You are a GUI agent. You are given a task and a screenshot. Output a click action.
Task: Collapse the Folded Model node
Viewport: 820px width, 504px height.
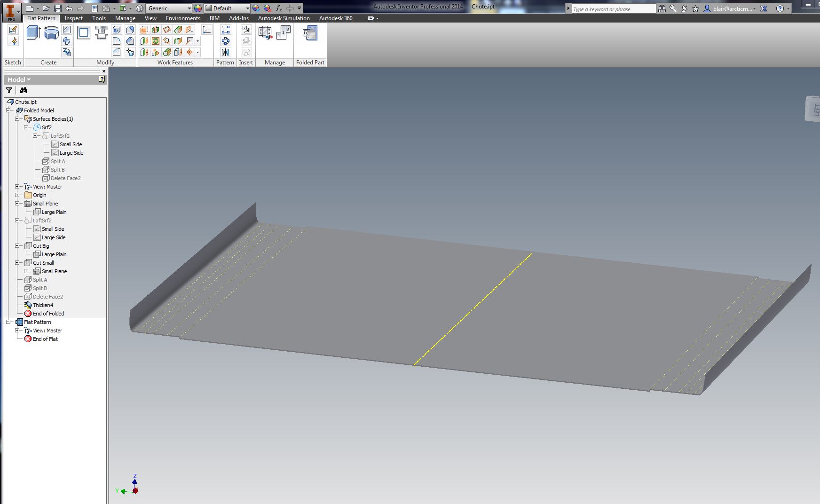click(x=8, y=110)
